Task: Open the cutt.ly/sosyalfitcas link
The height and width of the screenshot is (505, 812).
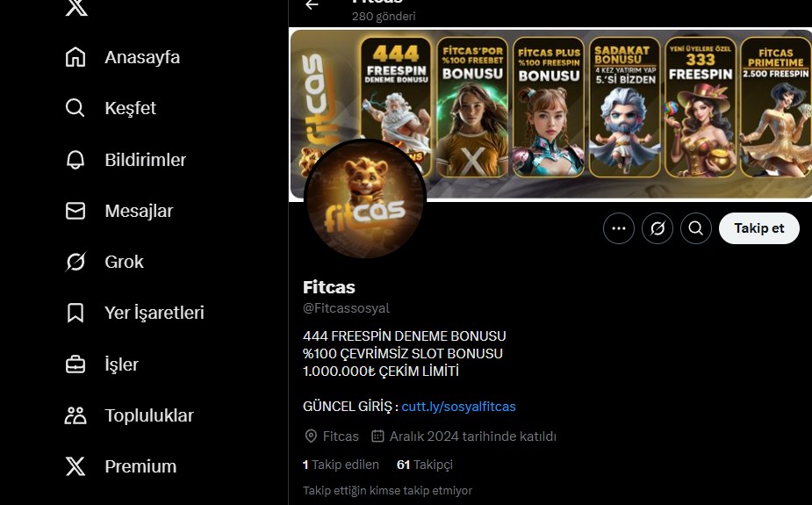Action: [x=458, y=407]
